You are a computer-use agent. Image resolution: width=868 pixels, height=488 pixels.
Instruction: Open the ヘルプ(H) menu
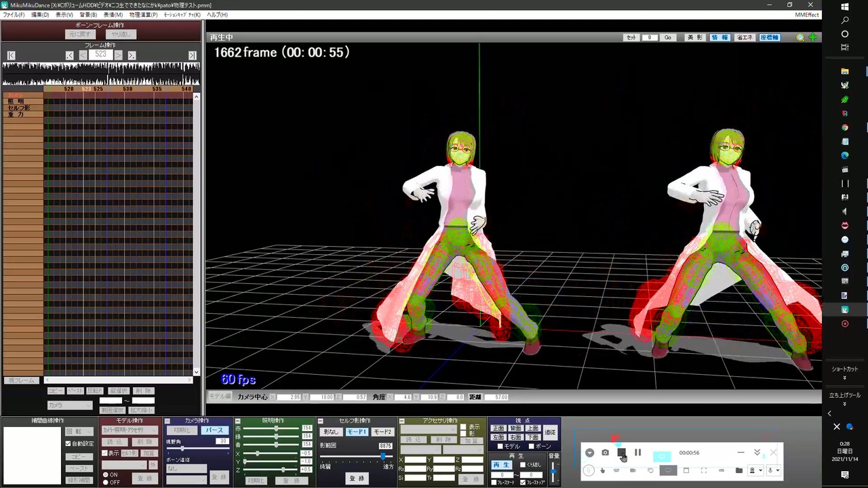[x=218, y=15]
